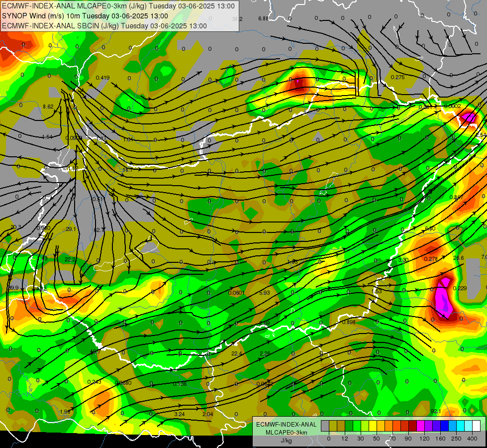Click the map value '22.2'

(70, 260)
